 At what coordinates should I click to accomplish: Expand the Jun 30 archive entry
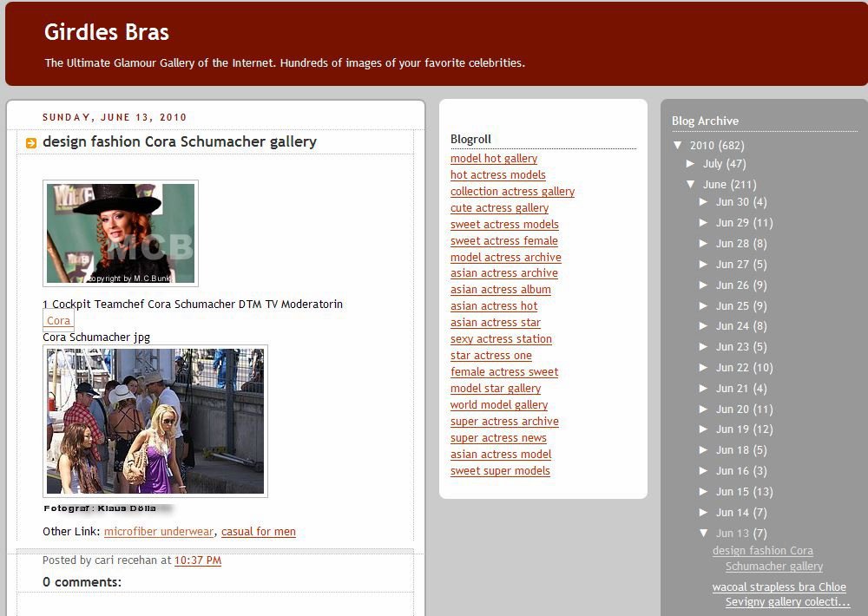[x=704, y=202]
